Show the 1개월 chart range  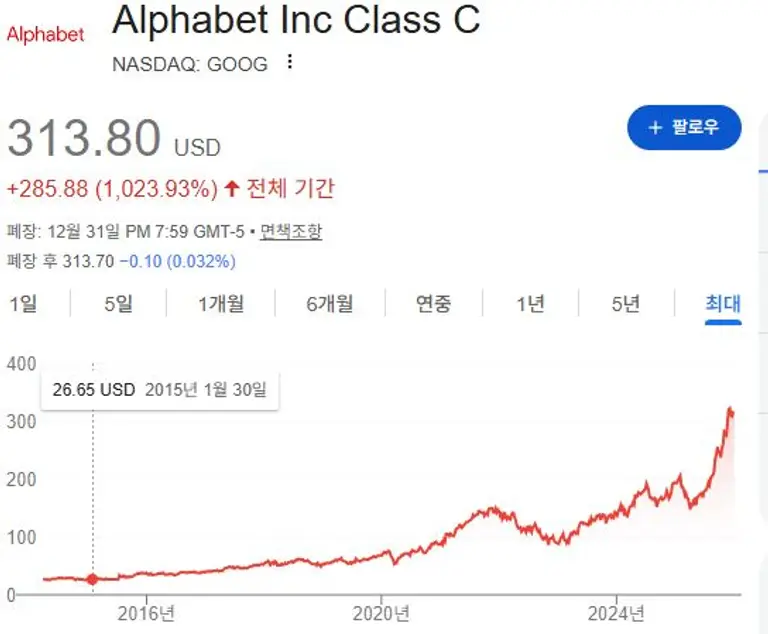click(220, 303)
